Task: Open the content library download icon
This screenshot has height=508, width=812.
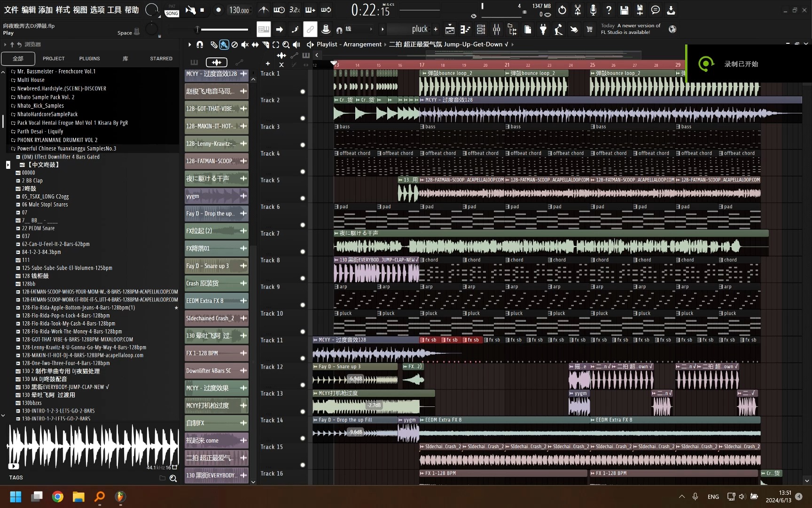Action: 671,10
